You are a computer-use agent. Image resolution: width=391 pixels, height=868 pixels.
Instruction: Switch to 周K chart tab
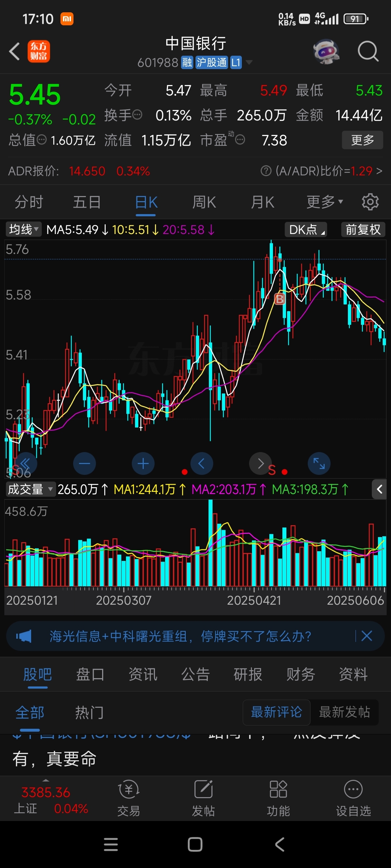[204, 202]
